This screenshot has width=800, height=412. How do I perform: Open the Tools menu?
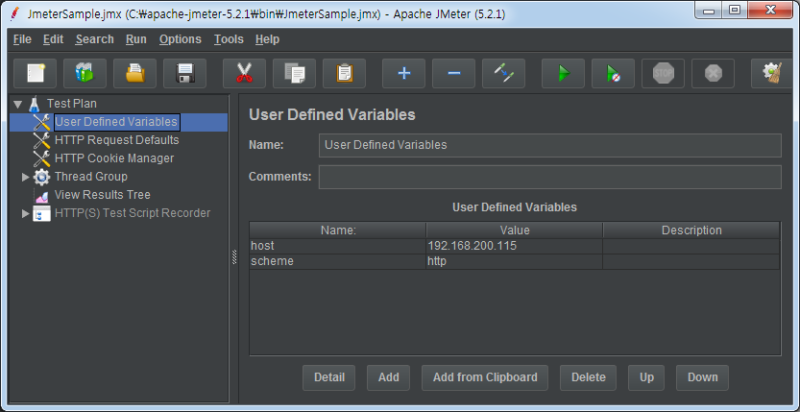click(229, 39)
